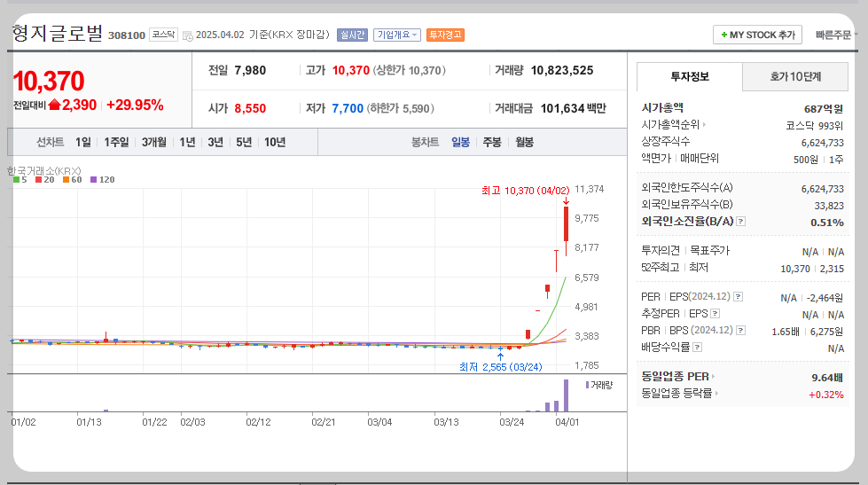
Task: Select the 1일 line chart period
Action: 83,142
